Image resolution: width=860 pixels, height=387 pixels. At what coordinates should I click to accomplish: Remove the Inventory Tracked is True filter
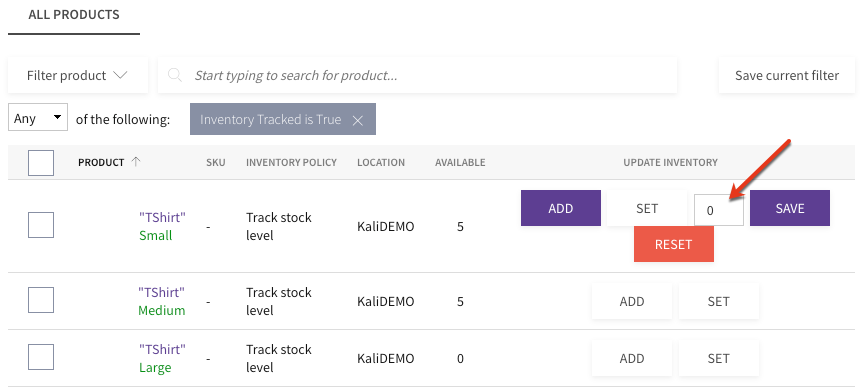click(x=358, y=120)
